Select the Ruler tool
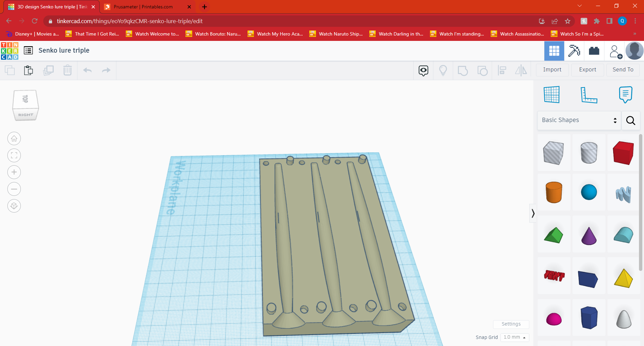This screenshot has width=644, height=346. [x=589, y=95]
